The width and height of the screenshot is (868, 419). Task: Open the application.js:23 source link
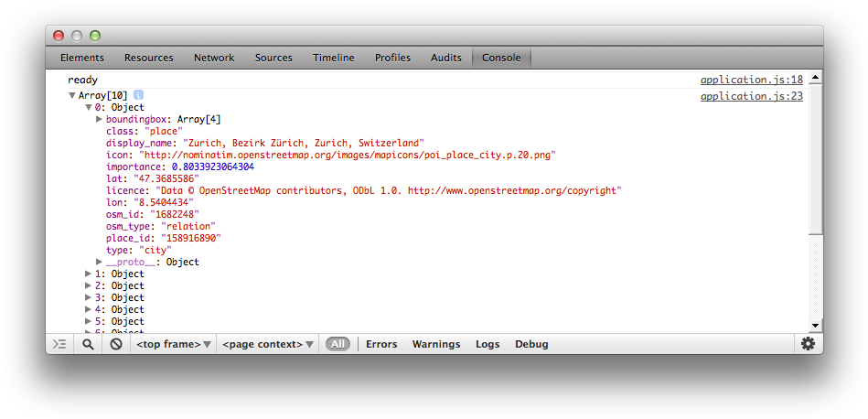[x=751, y=96]
